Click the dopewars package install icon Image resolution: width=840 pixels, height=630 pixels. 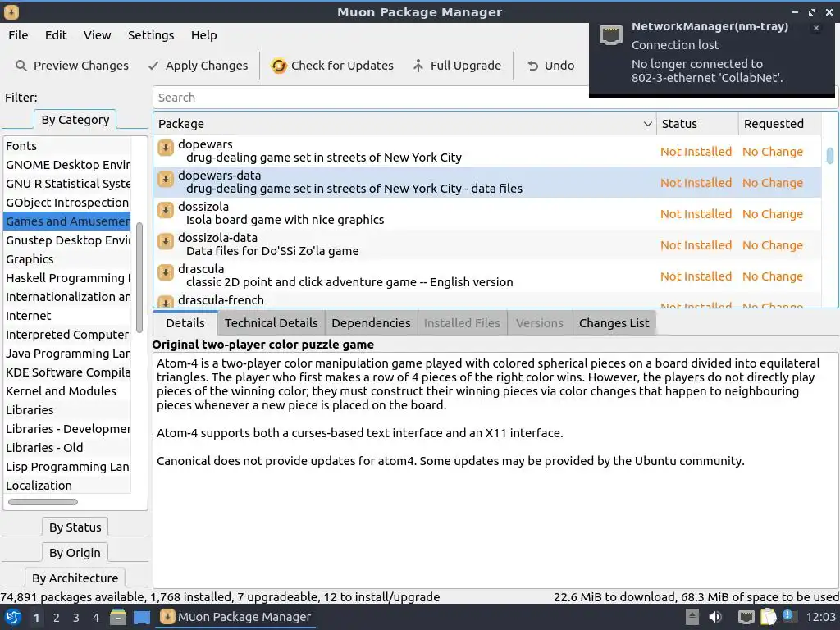[x=166, y=148]
